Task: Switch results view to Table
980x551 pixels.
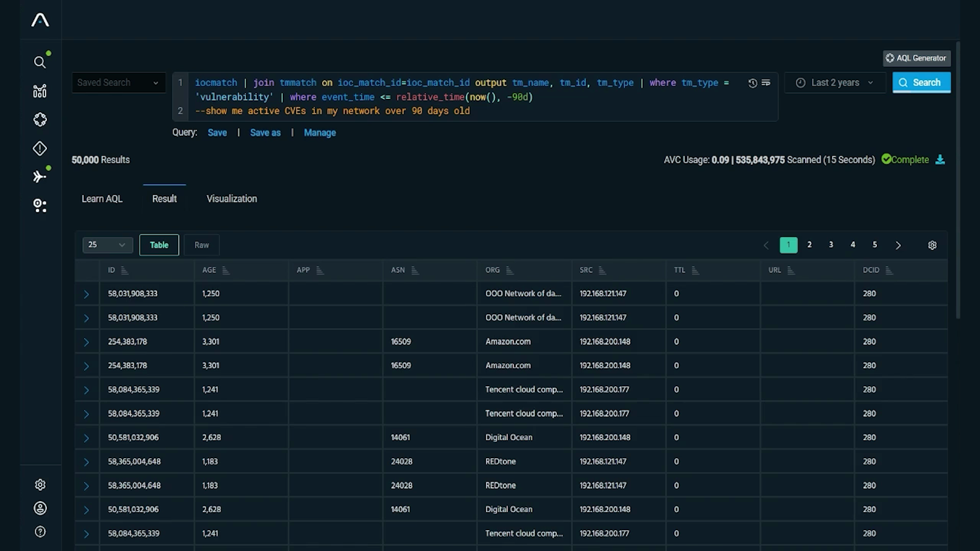Action: click(x=159, y=245)
